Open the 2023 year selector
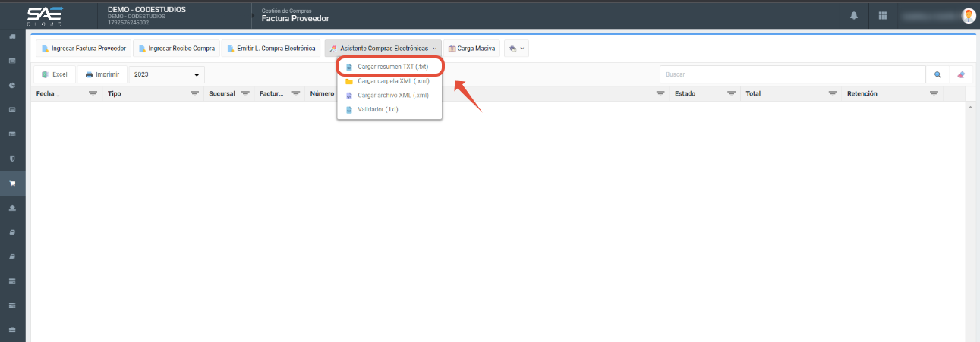This screenshot has width=980, height=342. point(167,74)
